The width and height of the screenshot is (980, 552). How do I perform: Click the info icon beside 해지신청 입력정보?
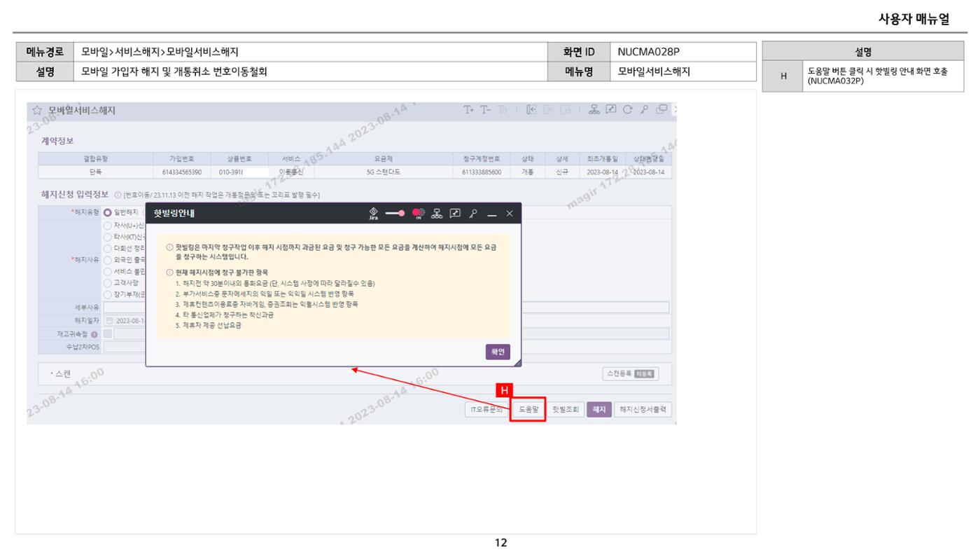(118, 195)
